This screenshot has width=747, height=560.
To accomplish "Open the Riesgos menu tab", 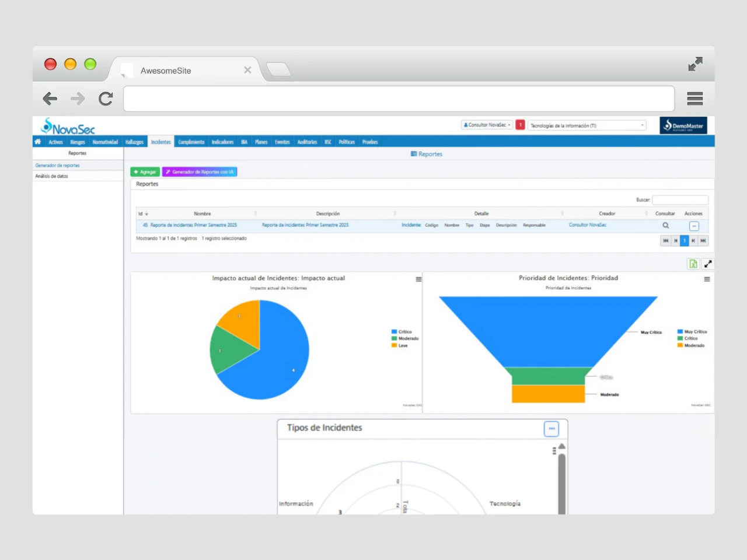I will click(78, 142).
